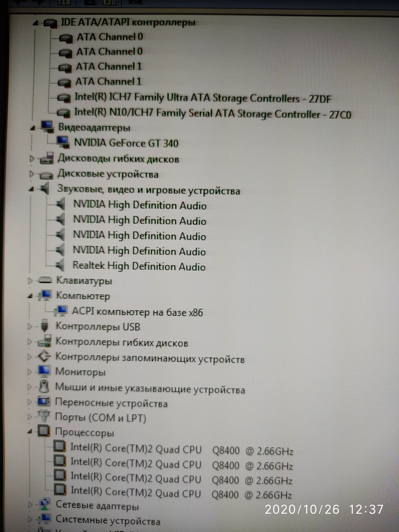Collapse Звуковые, видео и игровые устройства
399x532 pixels.
point(31,189)
